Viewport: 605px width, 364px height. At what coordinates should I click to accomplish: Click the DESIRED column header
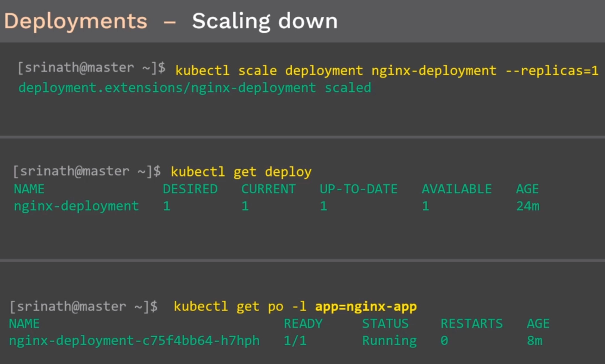(x=190, y=189)
